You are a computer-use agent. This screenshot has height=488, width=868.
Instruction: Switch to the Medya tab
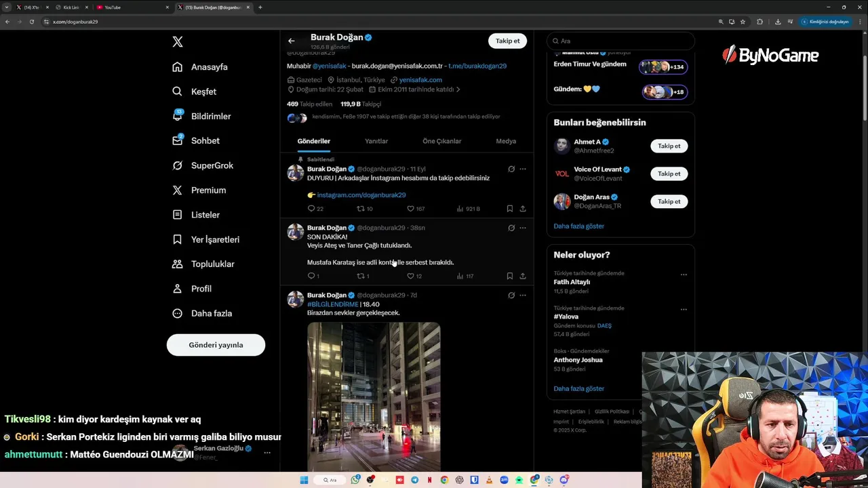[x=506, y=141]
